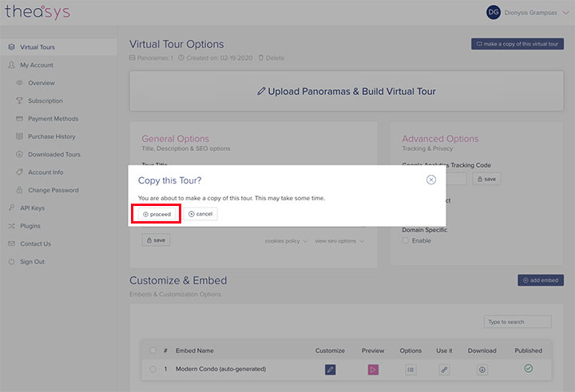Image resolution: width=575 pixels, height=392 pixels.
Task: Preview Modern Condo embed with play icon
Action: 373,370
